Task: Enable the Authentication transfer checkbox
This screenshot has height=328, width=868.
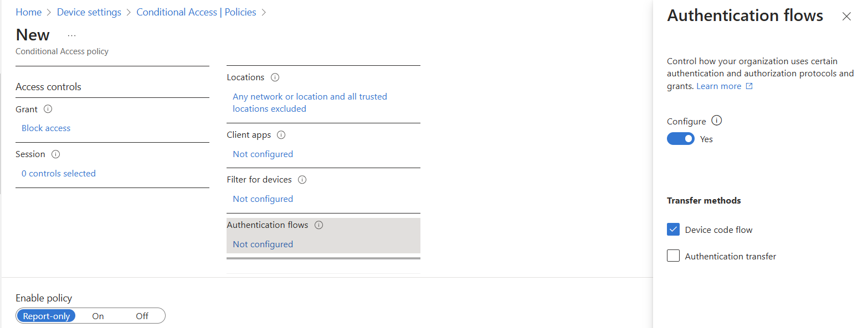Action: [673, 256]
